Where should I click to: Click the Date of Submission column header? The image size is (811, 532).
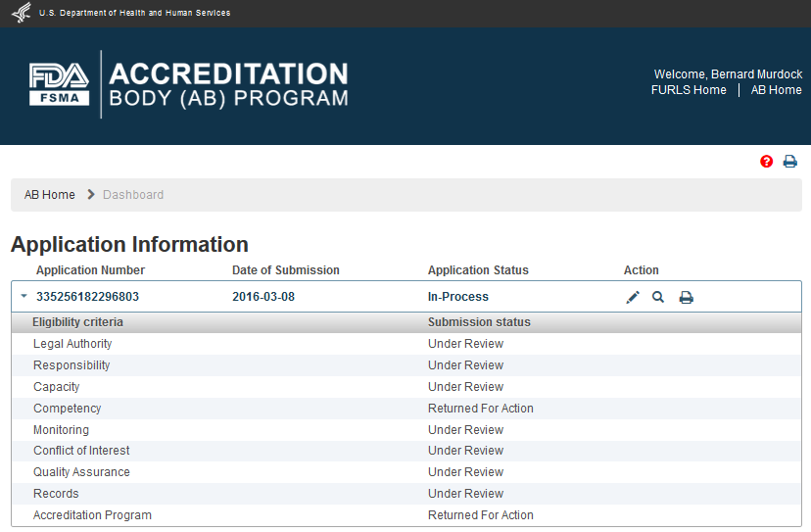[x=285, y=270]
